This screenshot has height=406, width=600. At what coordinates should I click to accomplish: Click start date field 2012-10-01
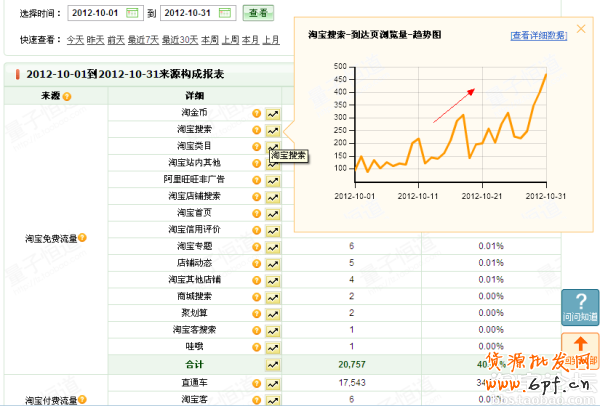pyautogui.click(x=99, y=13)
